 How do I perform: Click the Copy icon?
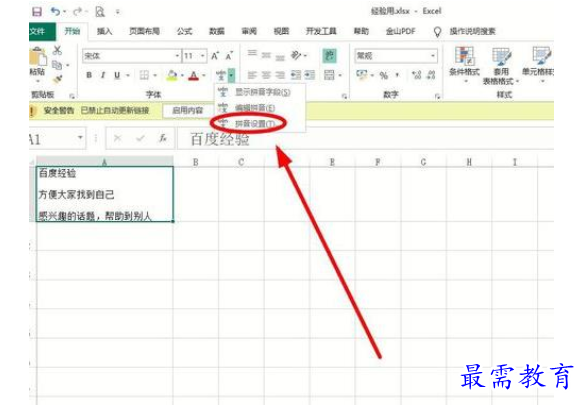tap(57, 65)
